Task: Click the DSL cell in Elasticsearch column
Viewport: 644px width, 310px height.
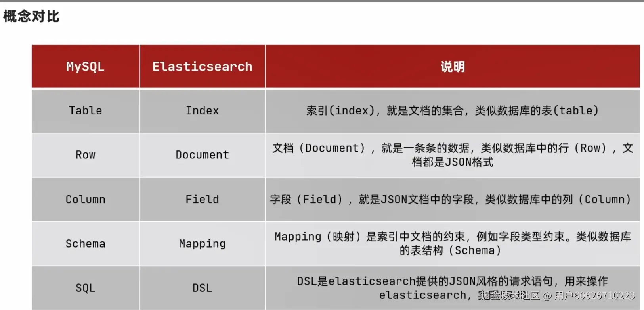Action: tap(202, 288)
